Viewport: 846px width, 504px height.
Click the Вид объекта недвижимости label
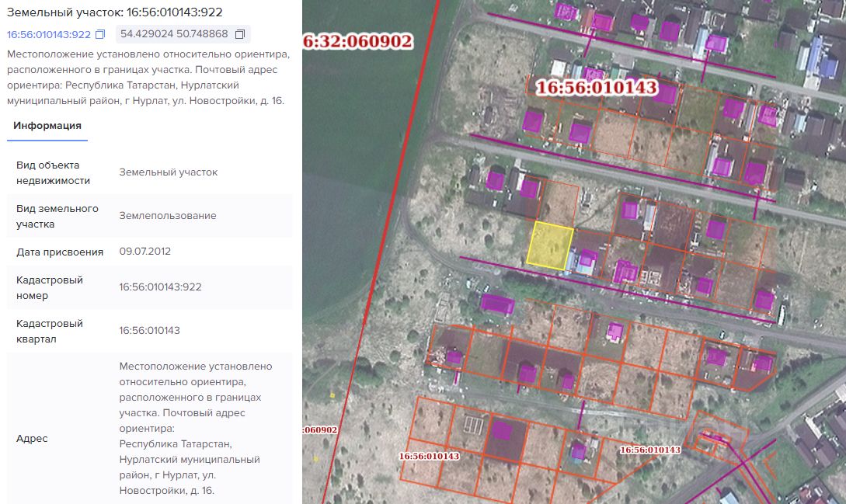(53, 172)
